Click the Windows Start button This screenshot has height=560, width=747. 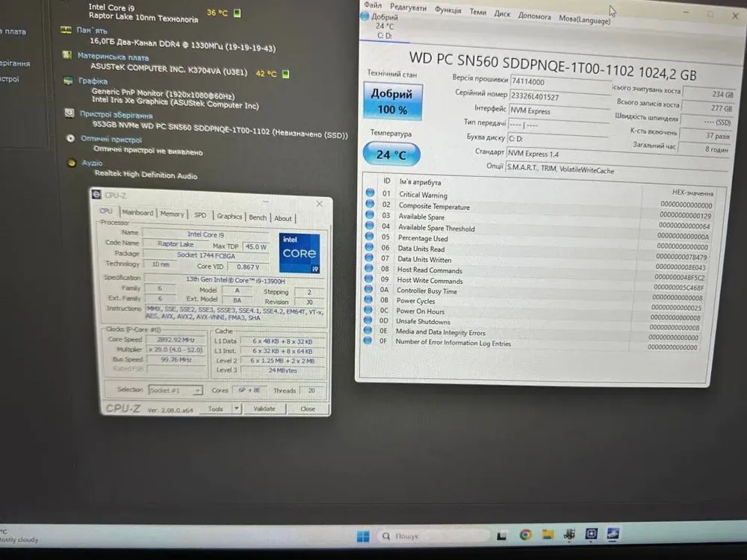363,536
